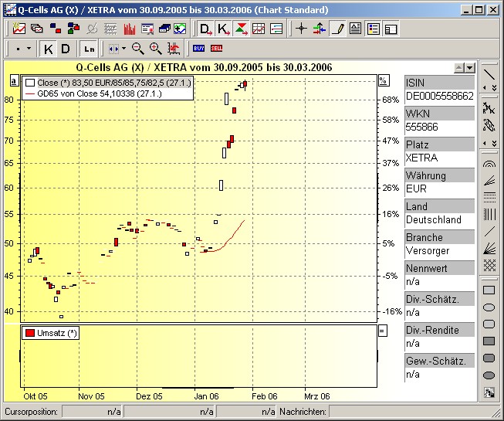504x421 pixels.
Task: Click the red Umsatz legend swatch
Action: point(30,333)
